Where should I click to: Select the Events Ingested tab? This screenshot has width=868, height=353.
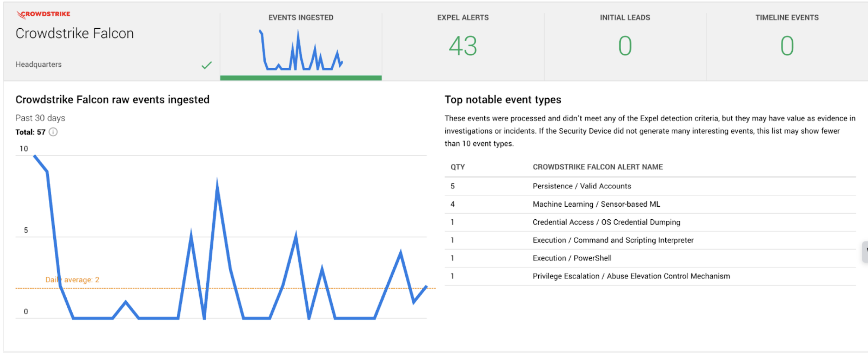[301, 46]
